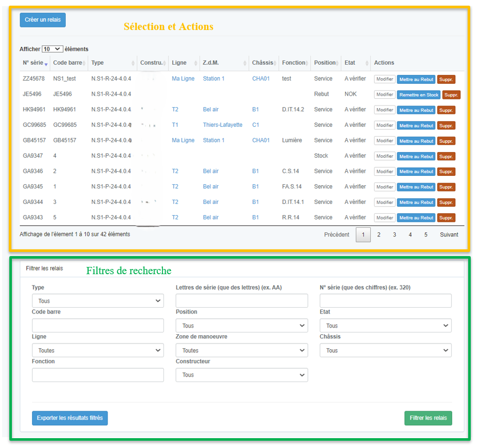Sort the table by Type column
The image size is (478, 448).
[98, 63]
